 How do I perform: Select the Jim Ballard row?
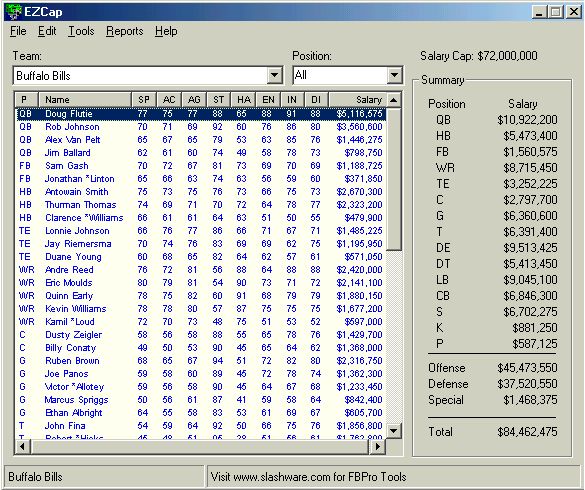point(201,153)
